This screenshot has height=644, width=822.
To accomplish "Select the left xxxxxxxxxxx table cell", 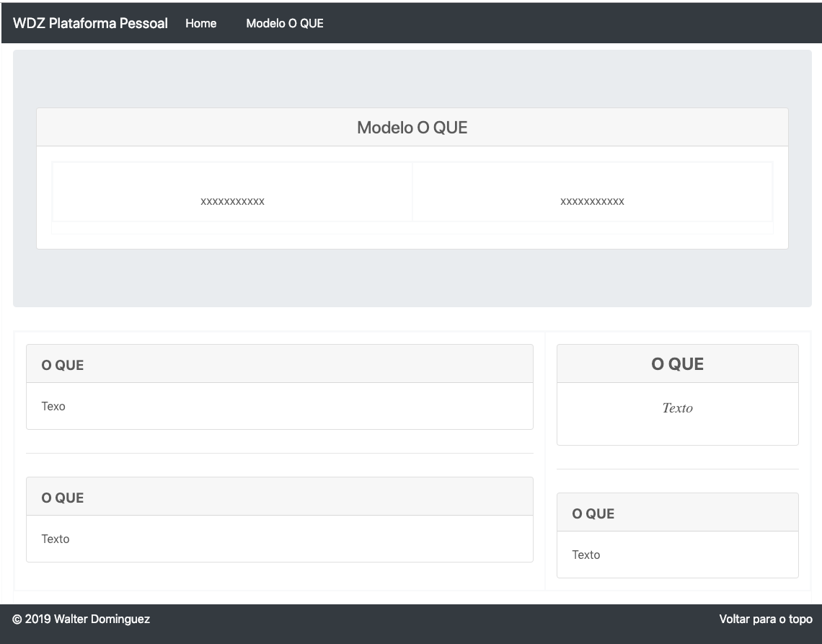I will [232, 201].
